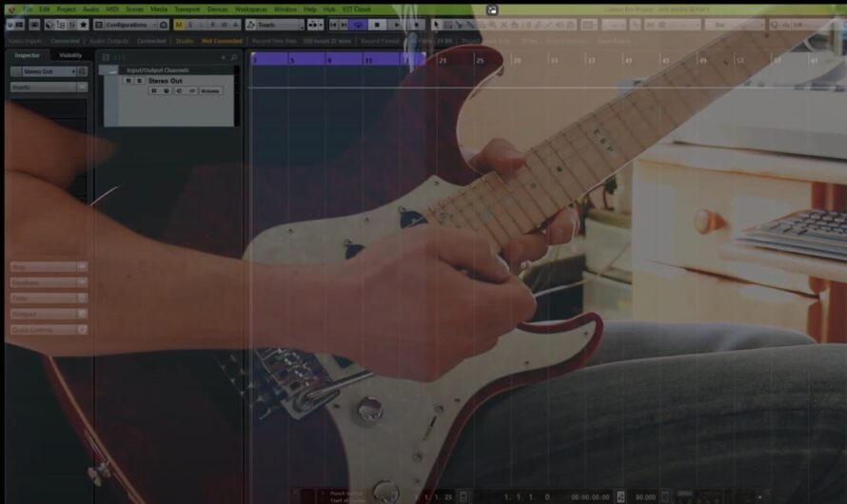Open the Stereo Out inspector channel dropdown
Viewport: 847px width, 504px height.
coord(49,71)
